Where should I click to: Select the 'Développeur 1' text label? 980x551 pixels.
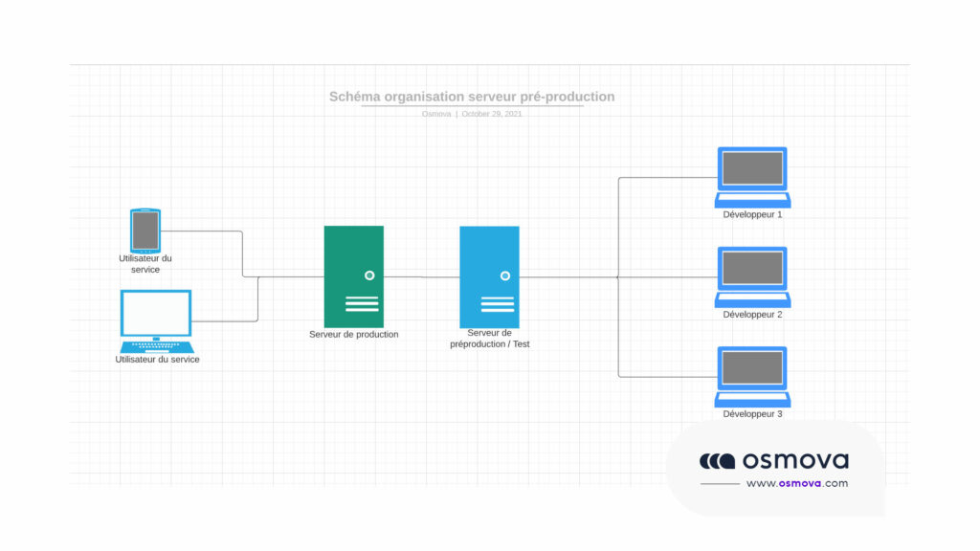coord(752,214)
